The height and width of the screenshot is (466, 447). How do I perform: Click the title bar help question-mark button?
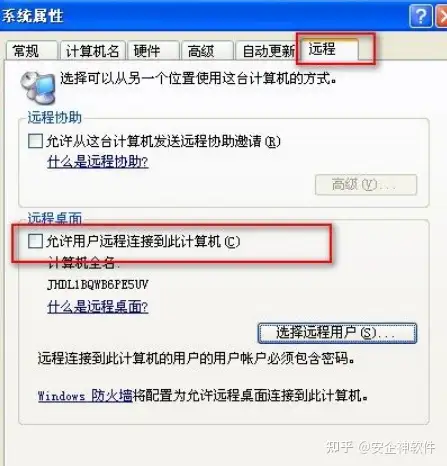click(421, 16)
